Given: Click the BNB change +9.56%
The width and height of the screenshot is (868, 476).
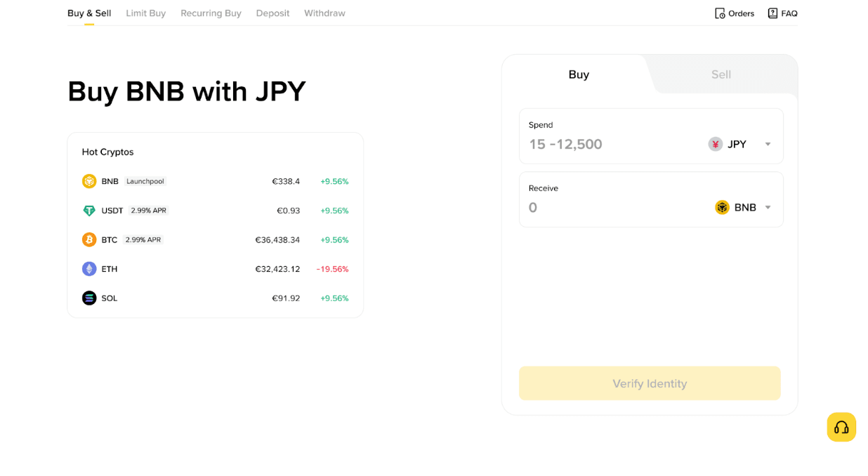Looking at the screenshot, I should point(334,181).
